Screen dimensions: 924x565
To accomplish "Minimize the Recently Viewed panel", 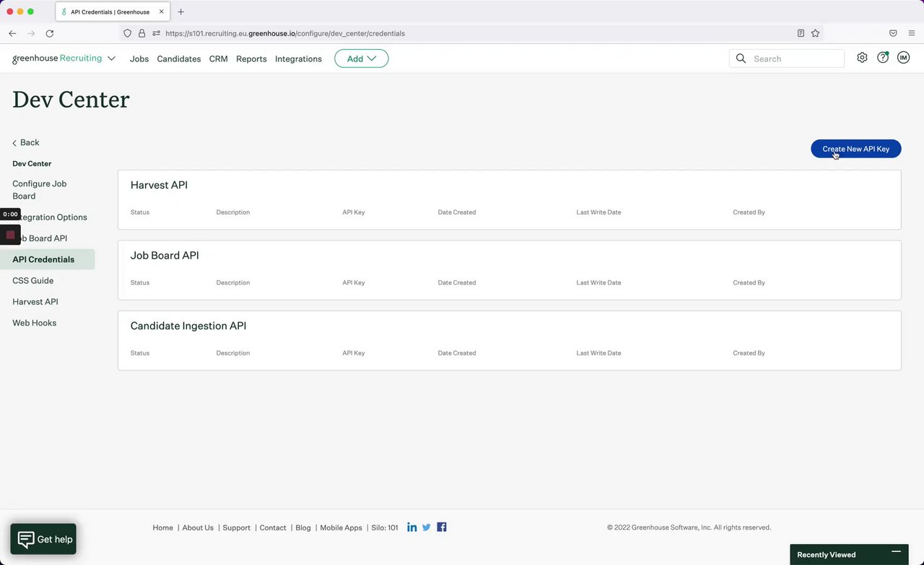I will (896, 553).
